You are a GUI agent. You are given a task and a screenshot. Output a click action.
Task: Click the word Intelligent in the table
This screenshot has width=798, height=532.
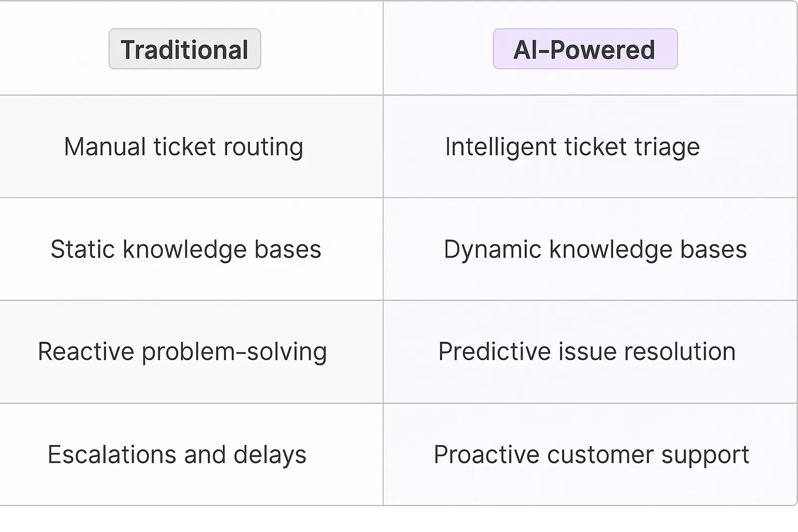[500, 147]
